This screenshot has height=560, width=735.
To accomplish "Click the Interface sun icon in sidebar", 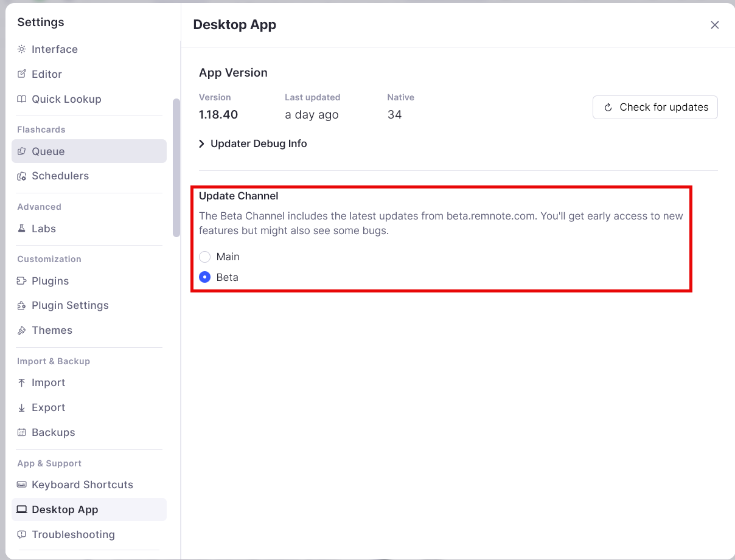I will click(22, 49).
